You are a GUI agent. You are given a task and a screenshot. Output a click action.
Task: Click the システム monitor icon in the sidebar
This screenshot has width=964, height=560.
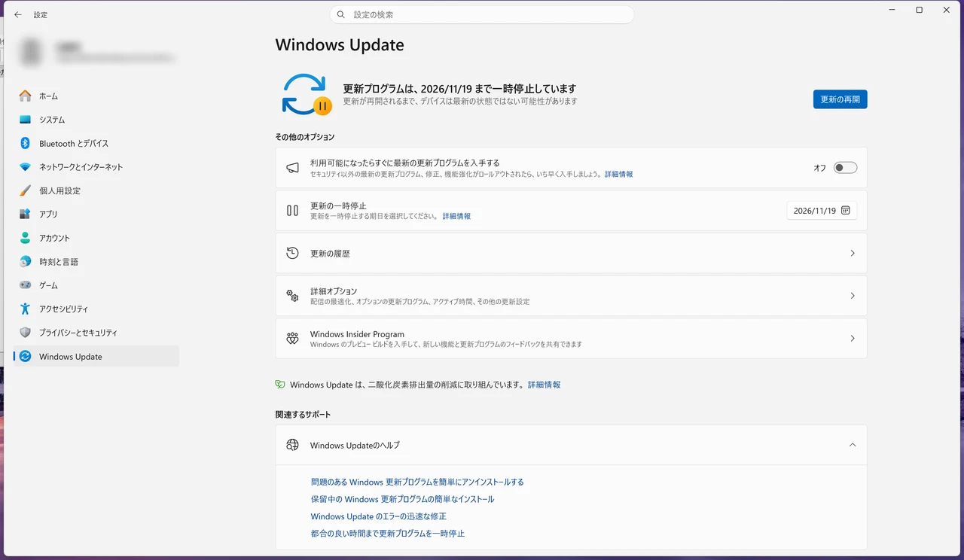[26, 120]
